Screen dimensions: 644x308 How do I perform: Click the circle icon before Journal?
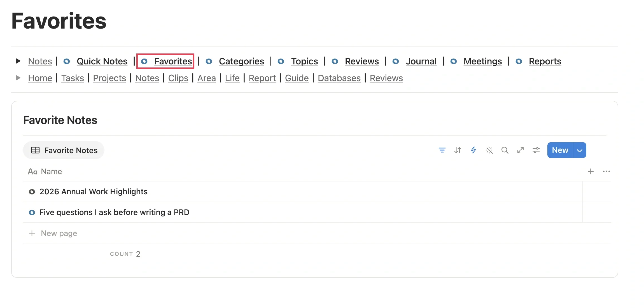tap(396, 61)
